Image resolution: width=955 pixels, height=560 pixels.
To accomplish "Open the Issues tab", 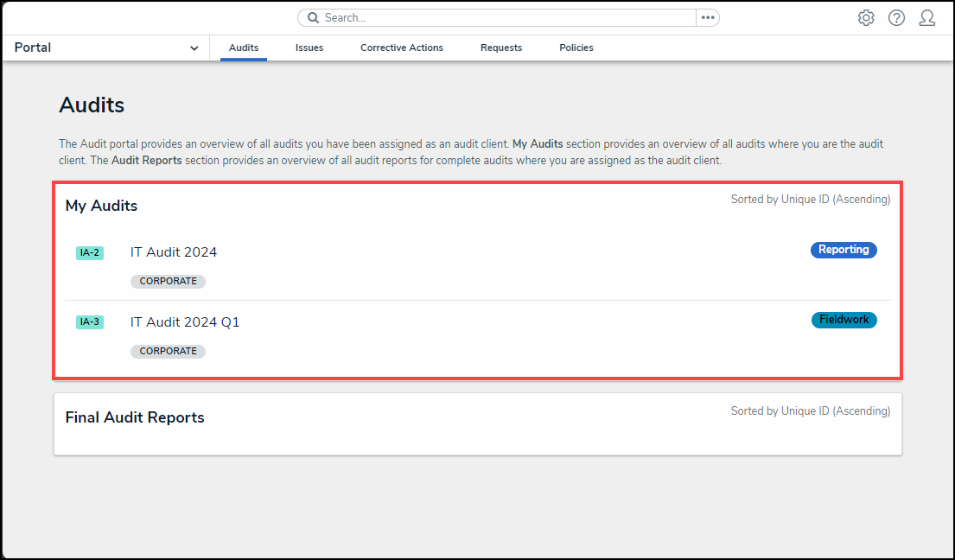I will pyautogui.click(x=309, y=48).
